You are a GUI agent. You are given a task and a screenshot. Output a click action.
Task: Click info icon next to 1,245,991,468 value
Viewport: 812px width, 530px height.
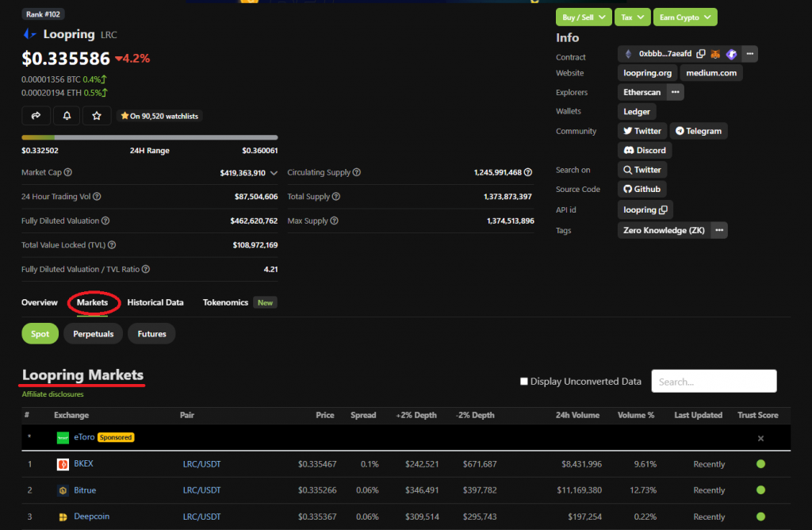click(528, 172)
